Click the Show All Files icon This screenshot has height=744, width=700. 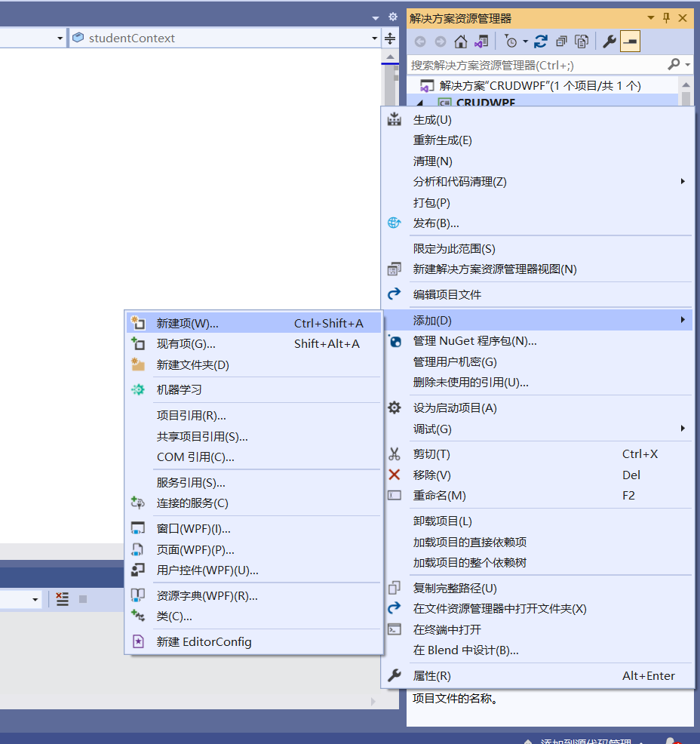coord(581,41)
